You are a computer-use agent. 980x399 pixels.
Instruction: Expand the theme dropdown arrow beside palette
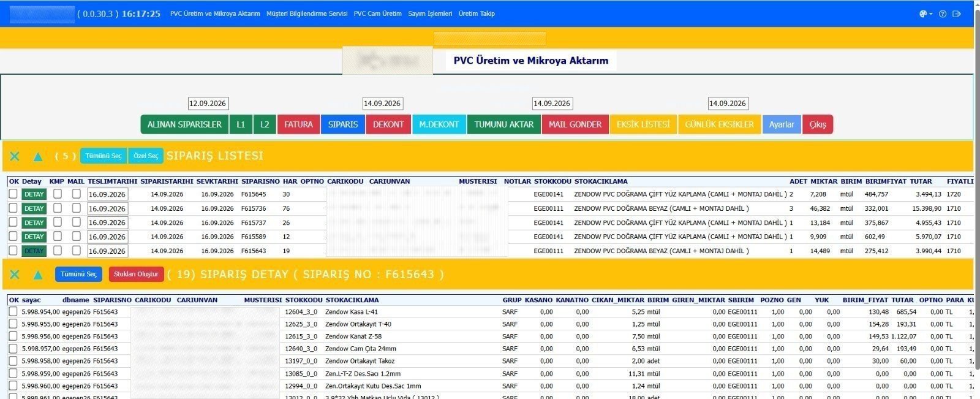click(x=931, y=14)
